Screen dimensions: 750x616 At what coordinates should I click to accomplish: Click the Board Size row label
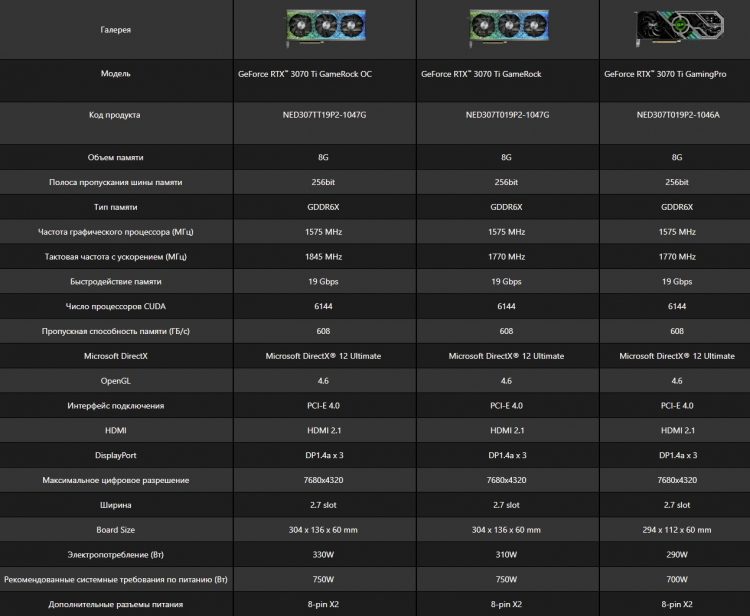[116, 530]
